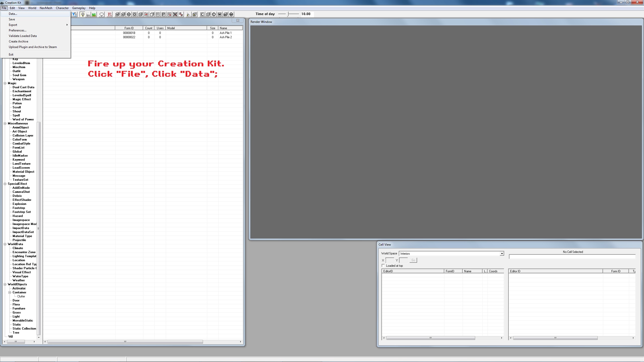The height and width of the screenshot is (362, 644).
Task: Enable the Loaded at top checkbox
Action: (x=383, y=265)
